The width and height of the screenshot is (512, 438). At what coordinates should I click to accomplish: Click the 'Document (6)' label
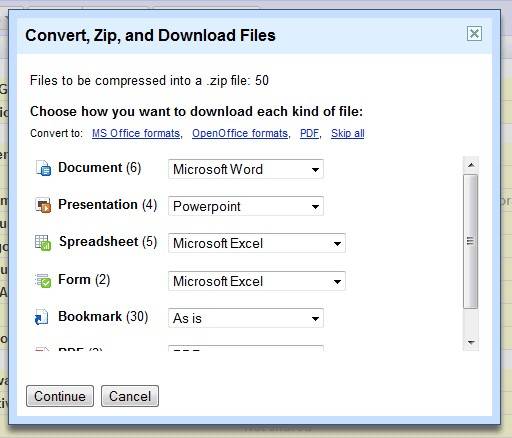[100, 168]
